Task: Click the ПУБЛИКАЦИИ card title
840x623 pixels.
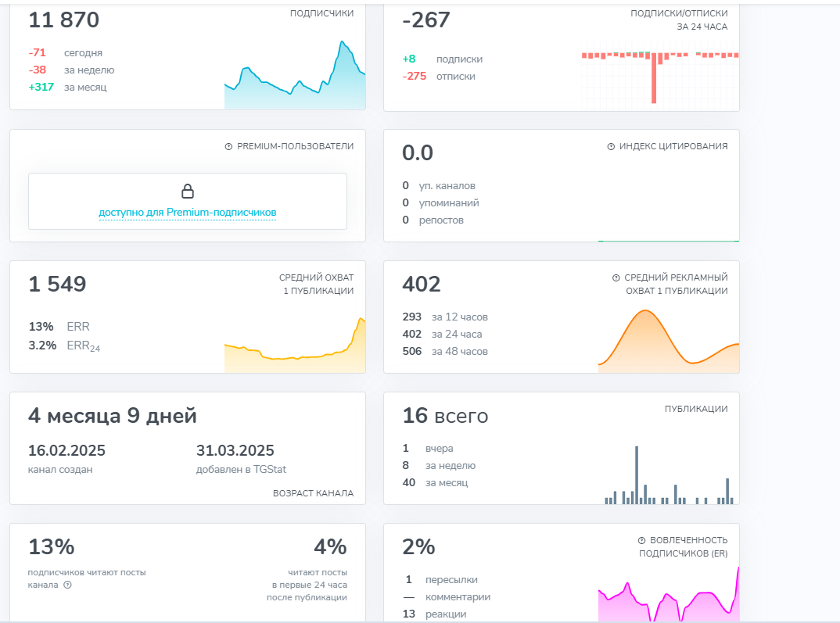Action: click(696, 409)
